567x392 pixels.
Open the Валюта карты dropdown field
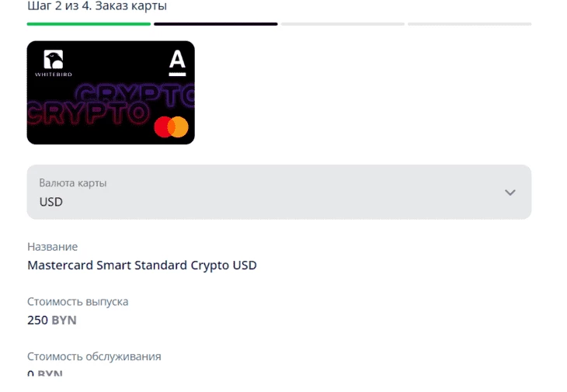(x=279, y=192)
